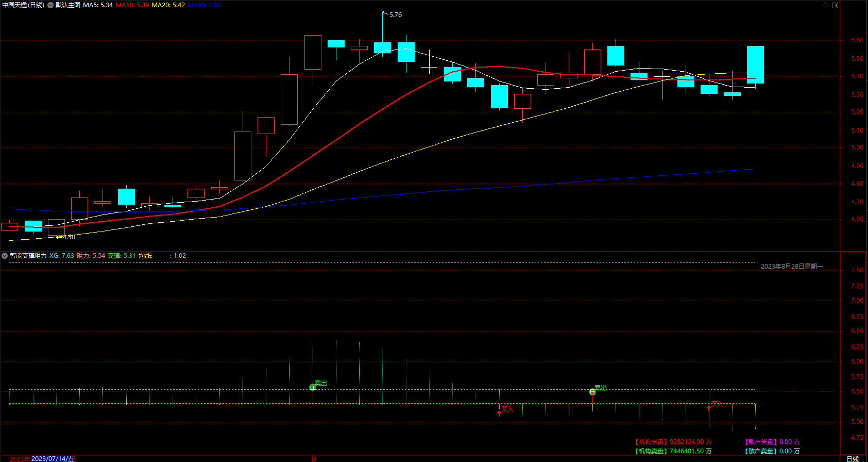Click the 2023年8月28日星期一 date label
The image size is (868, 462).
pyautogui.click(x=792, y=267)
